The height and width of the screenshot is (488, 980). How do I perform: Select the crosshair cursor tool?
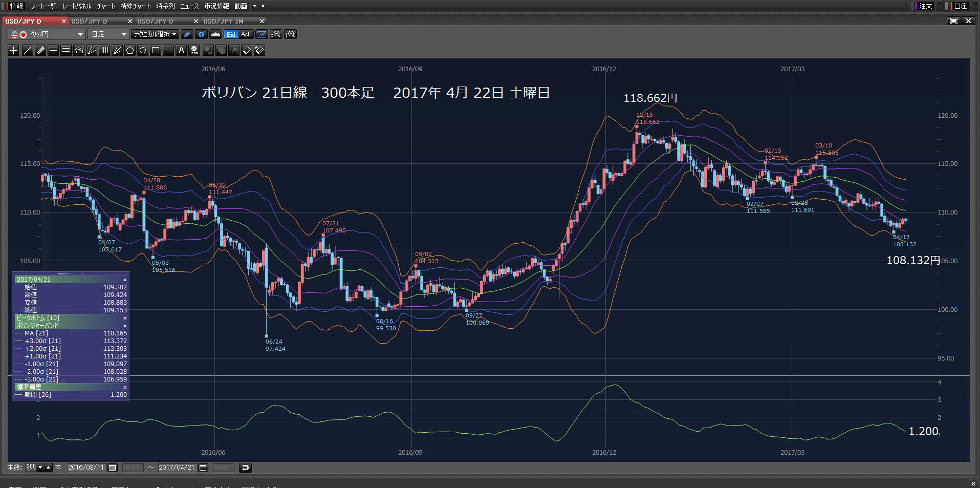14,50
